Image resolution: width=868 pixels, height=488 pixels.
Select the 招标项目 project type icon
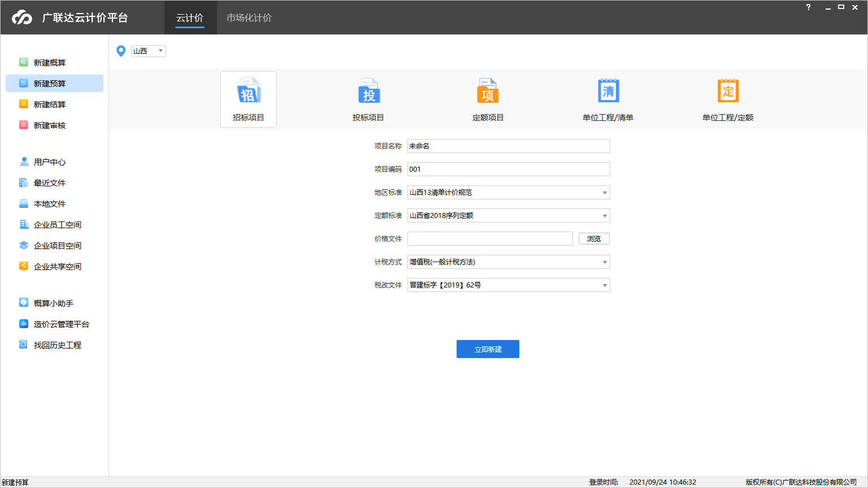coord(249,90)
